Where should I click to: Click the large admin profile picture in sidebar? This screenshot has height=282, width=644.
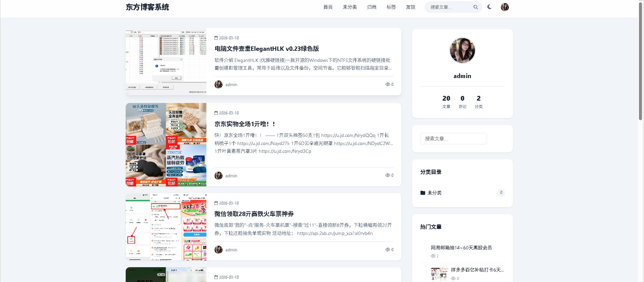[x=462, y=51]
